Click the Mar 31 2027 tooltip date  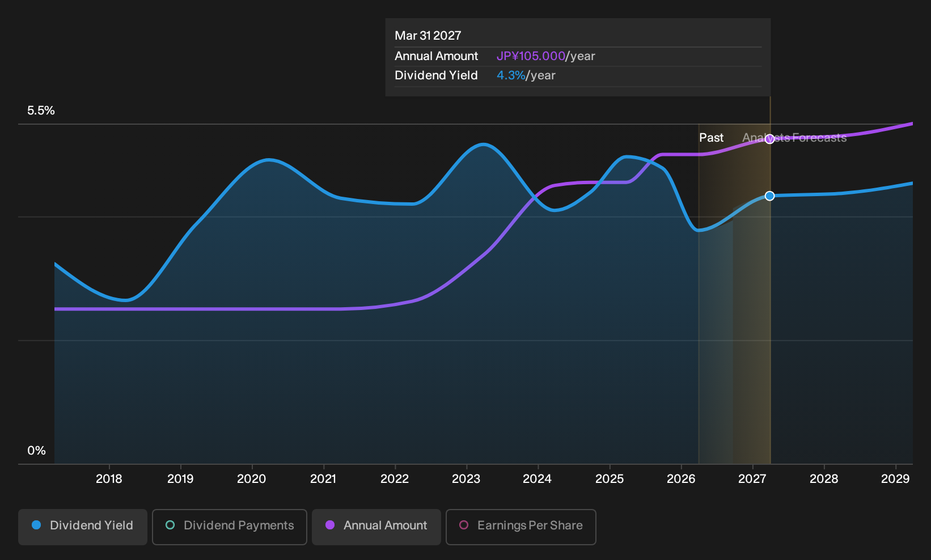[x=428, y=36]
